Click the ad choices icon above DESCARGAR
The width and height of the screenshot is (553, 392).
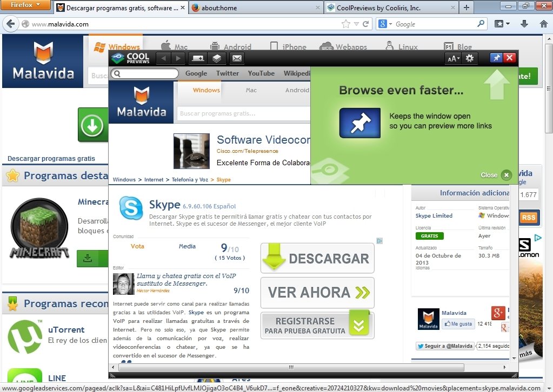(x=379, y=241)
